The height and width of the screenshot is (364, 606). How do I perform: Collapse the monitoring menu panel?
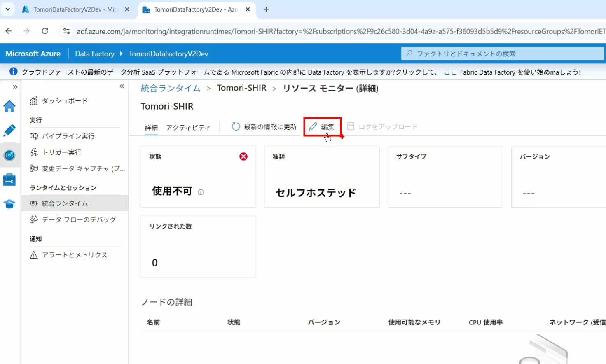122,86
